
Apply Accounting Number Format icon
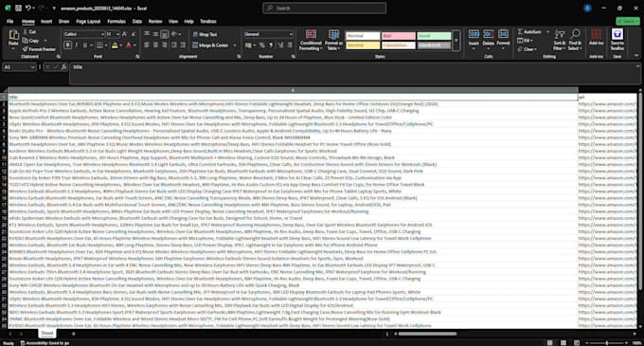tap(248, 46)
